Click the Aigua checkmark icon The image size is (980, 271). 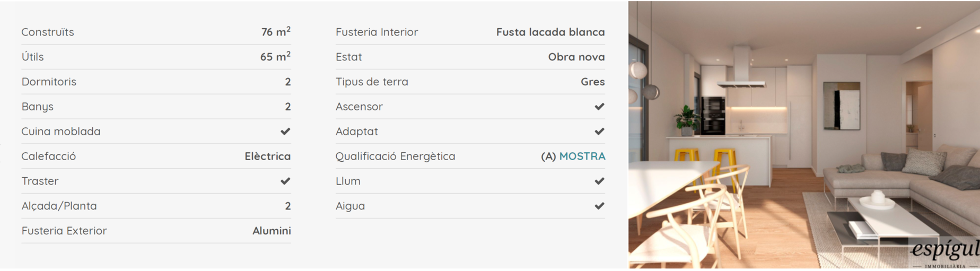click(x=599, y=206)
